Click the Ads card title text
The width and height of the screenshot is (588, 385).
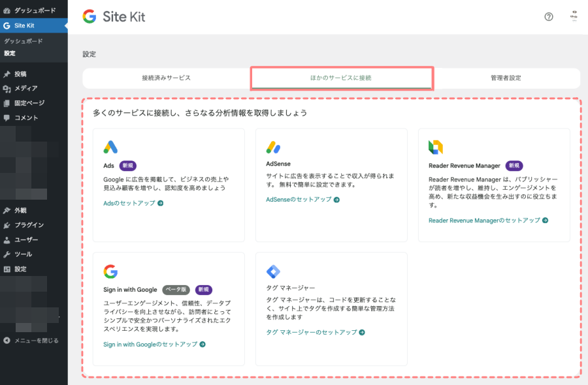coord(108,166)
